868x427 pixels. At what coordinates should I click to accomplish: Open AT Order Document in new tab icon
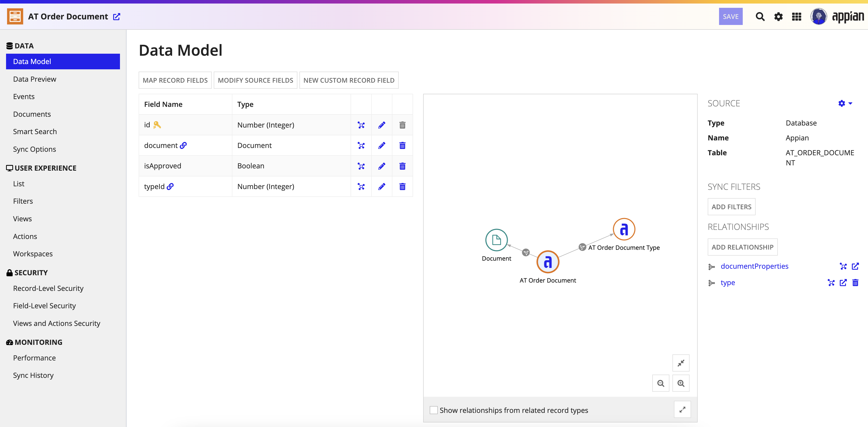coord(117,17)
